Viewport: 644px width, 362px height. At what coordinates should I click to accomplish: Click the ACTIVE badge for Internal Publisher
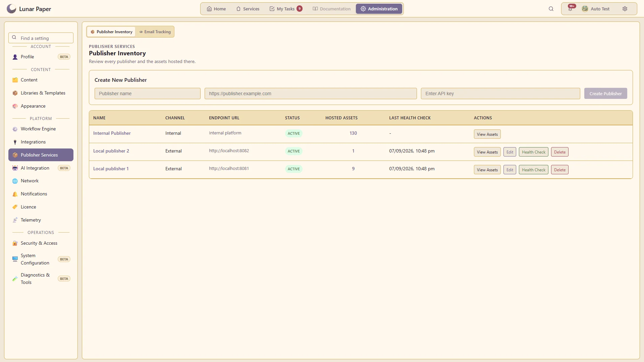coord(293,133)
